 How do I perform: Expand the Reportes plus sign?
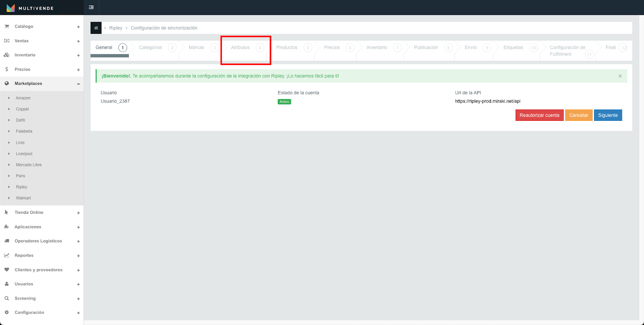(78, 256)
